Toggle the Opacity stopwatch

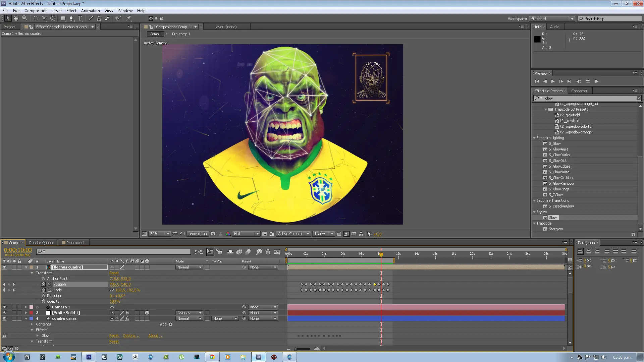(x=43, y=301)
